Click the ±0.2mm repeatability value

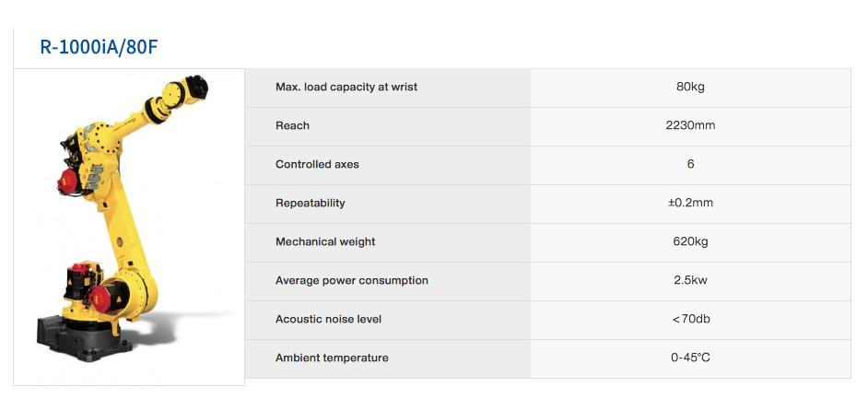(690, 203)
